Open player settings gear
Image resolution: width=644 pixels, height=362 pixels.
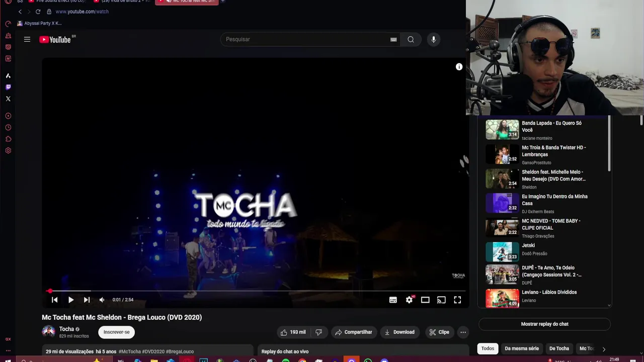pos(410,300)
